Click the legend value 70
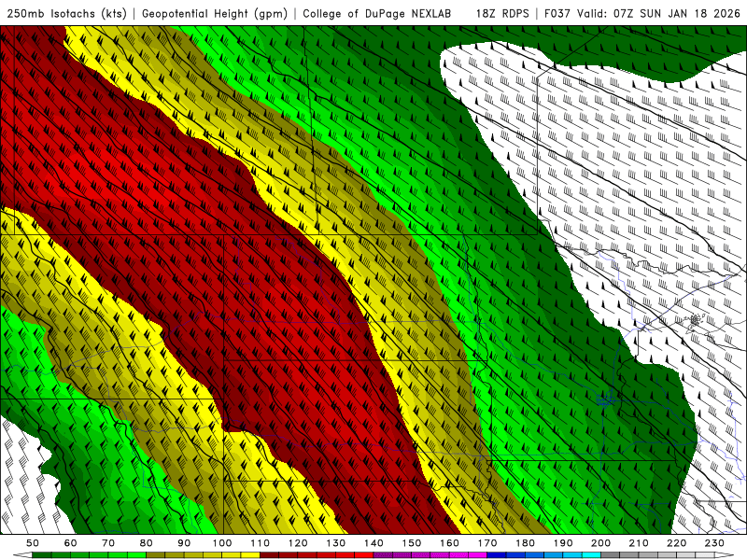 pos(108,543)
